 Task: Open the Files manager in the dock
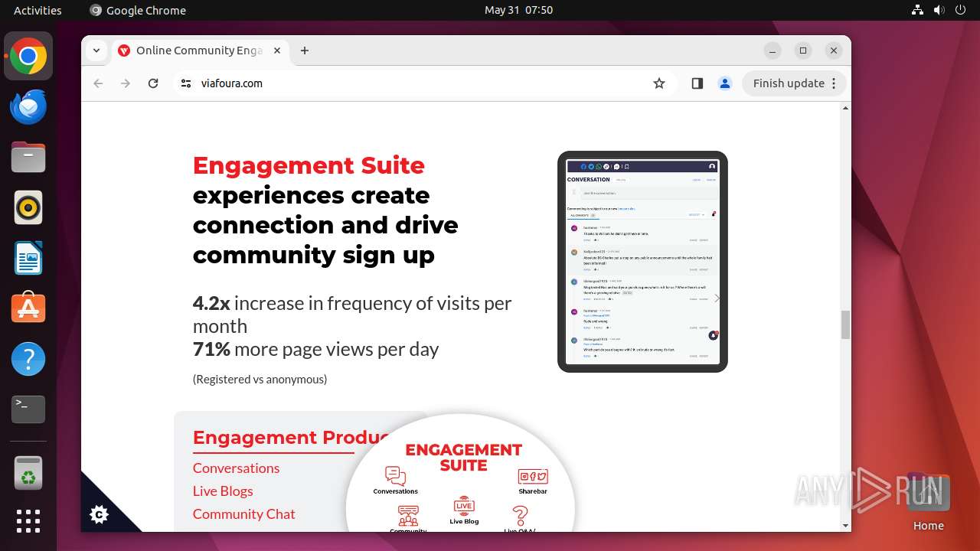(x=28, y=158)
